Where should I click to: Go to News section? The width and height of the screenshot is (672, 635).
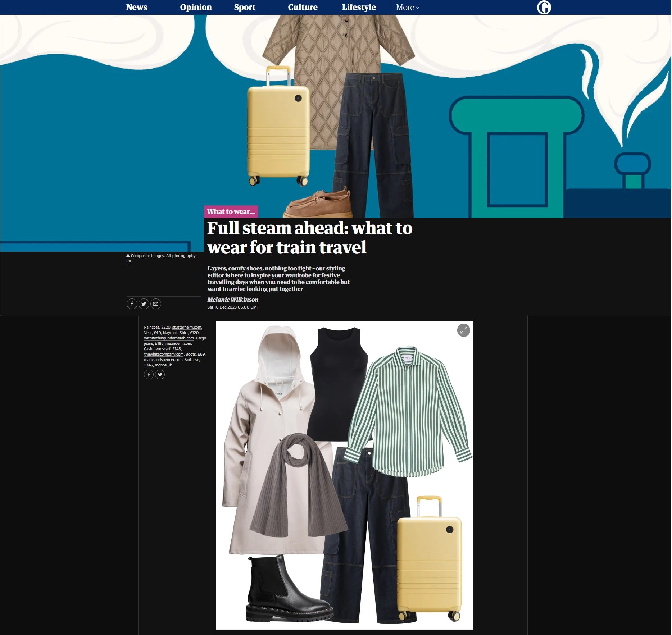(x=137, y=7)
